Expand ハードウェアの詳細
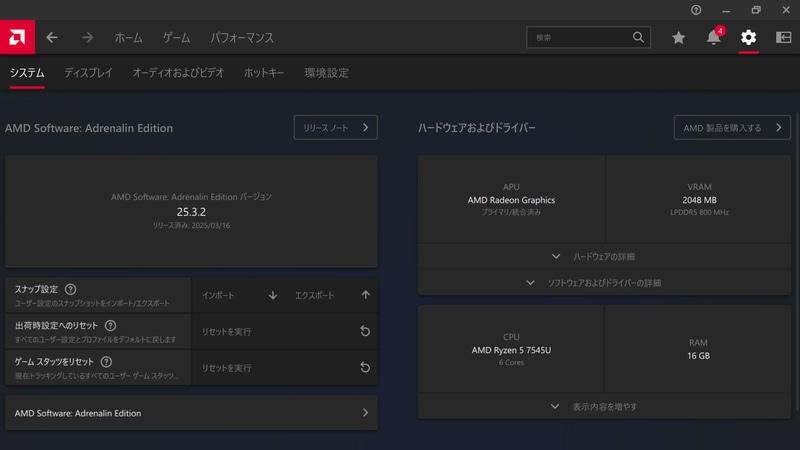The width and height of the screenshot is (800, 450). click(604, 256)
